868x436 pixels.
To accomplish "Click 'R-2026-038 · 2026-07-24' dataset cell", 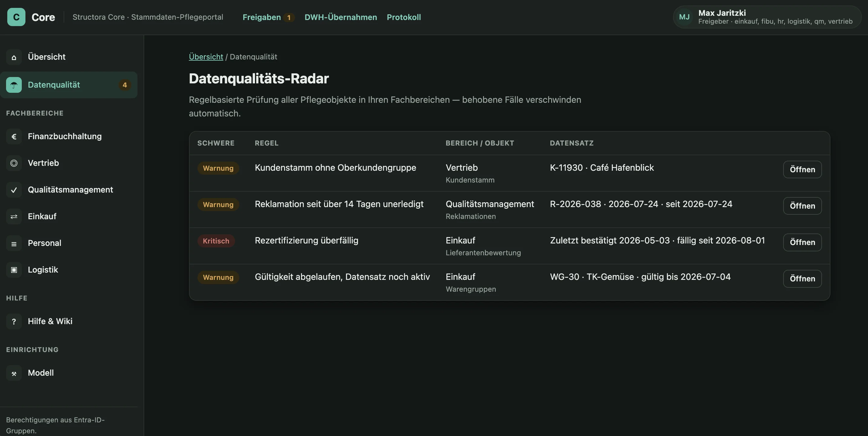I will [641, 204].
